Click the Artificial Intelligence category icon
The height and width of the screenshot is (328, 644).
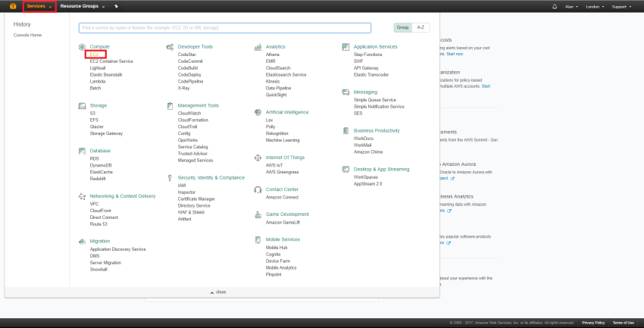click(x=258, y=112)
